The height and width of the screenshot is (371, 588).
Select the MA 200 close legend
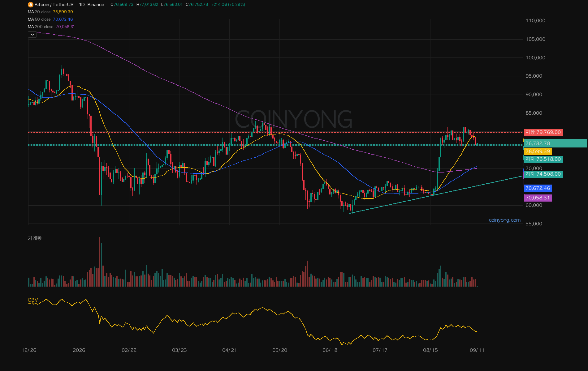click(51, 27)
